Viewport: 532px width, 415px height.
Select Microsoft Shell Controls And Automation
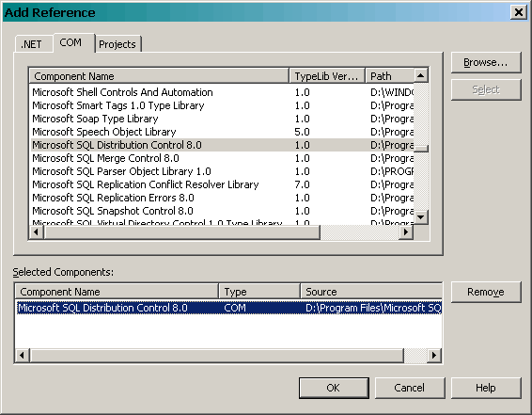tap(222, 92)
